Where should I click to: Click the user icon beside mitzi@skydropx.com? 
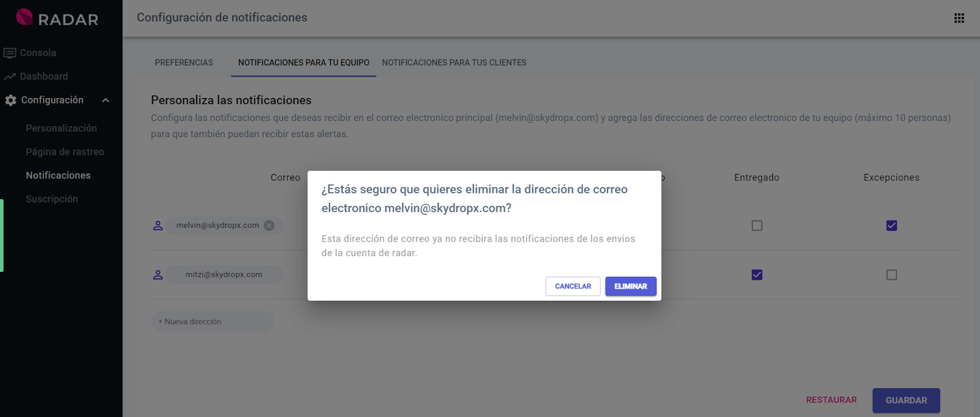158,275
